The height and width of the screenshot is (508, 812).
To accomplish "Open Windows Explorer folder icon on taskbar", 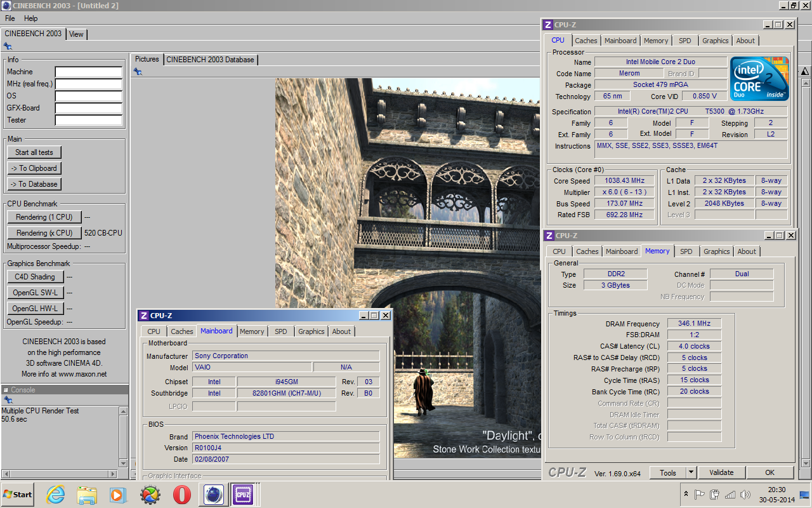I will click(x=87, y=495).
